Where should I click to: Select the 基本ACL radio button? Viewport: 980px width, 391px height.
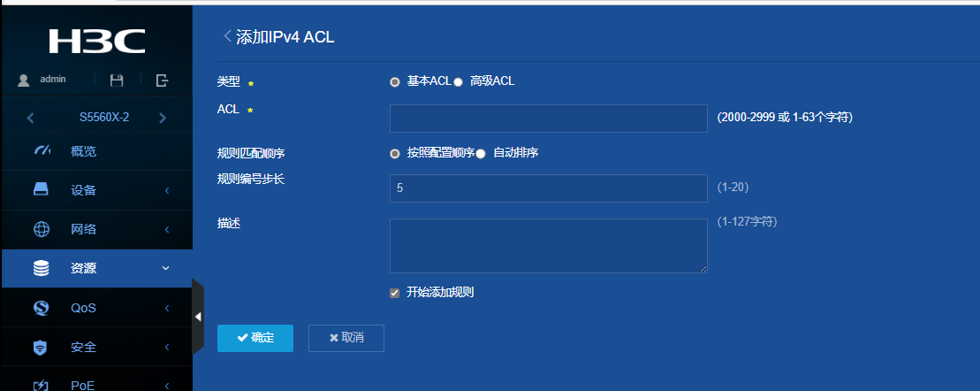[x=395, y=81]
